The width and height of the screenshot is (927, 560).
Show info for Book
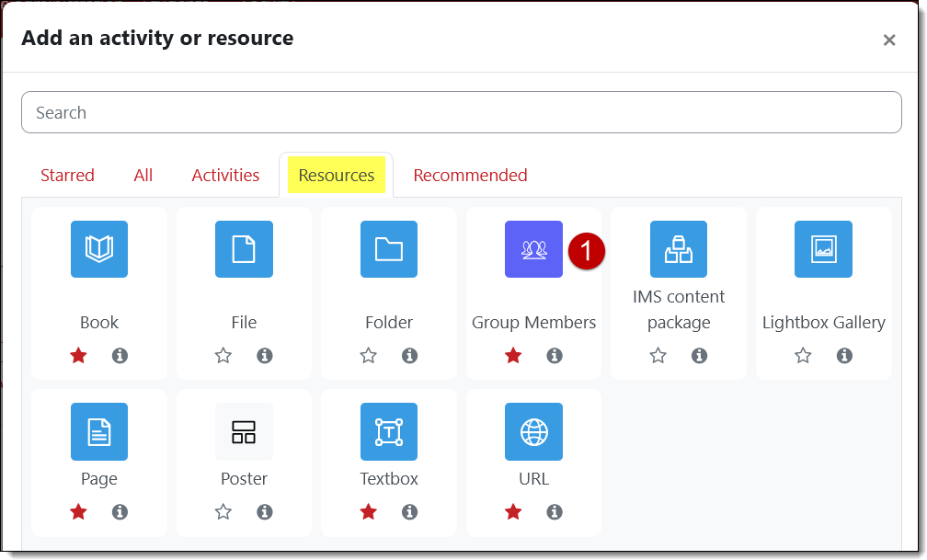[x=120, y=355]
